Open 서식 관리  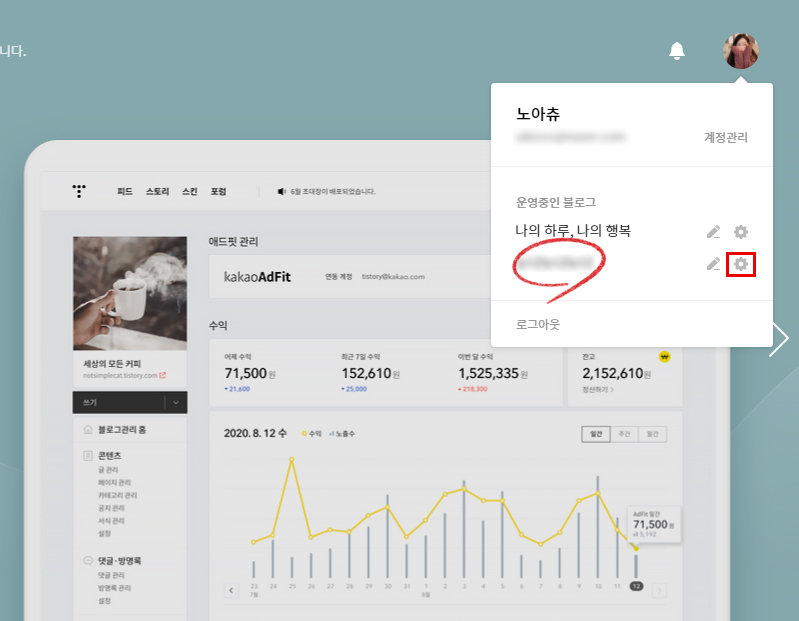pyautogui.click(x=111, y=521)
